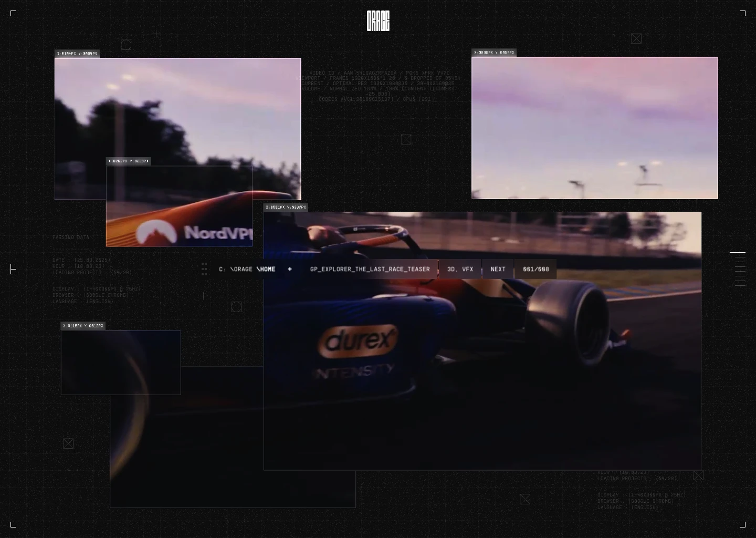This screenshot has width=756, height=538.
Task: Open the Durex race car video panel
Action: coord(482,340)
